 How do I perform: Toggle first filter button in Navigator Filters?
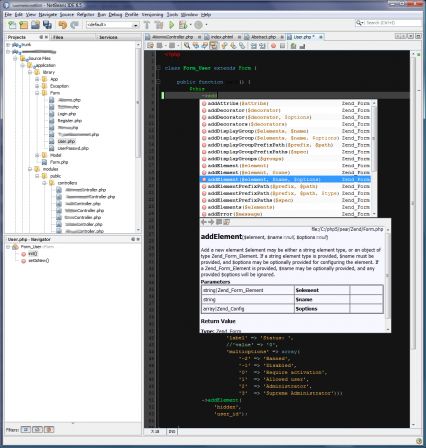pyautogui.click(x=26, y=430)
